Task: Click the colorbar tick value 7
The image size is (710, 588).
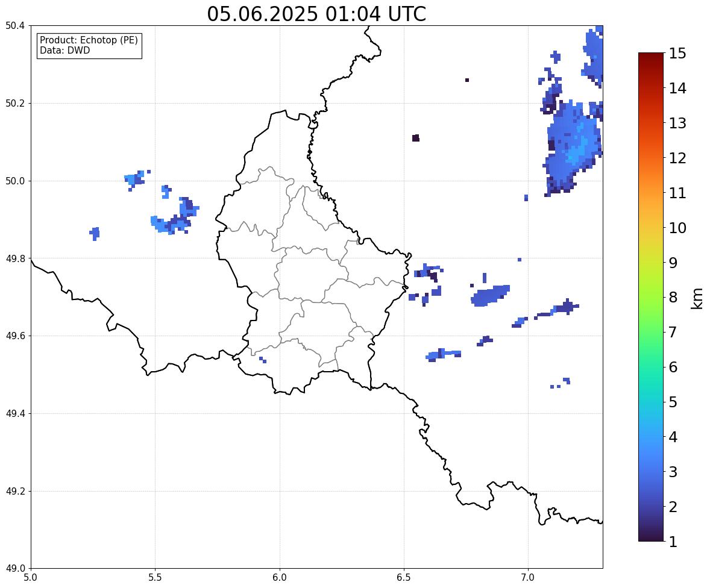Action: tap(673, 332)
